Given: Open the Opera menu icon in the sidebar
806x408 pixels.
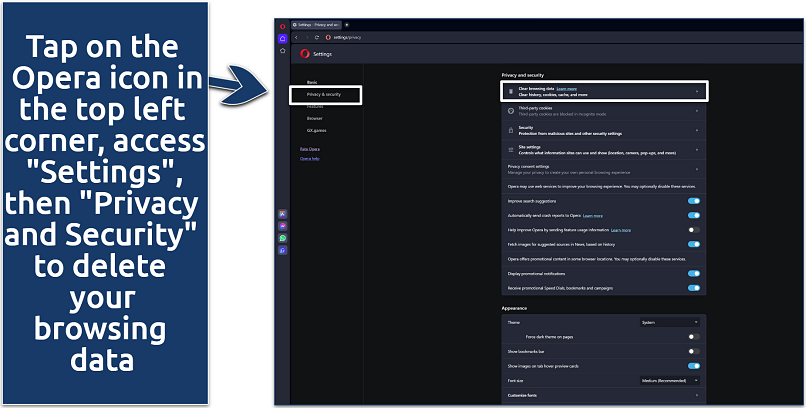Looking at the screenshot, I should (282, 26).
